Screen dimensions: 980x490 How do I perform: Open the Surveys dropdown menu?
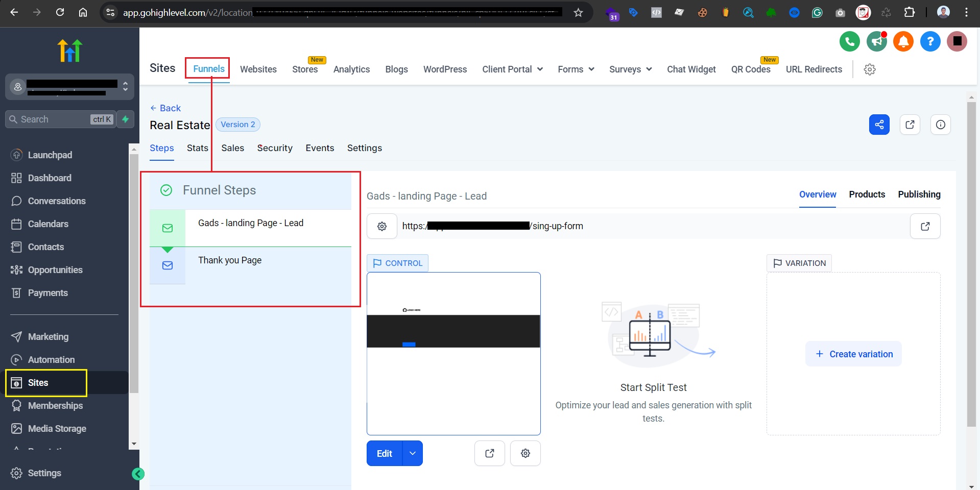click(x=630, y=69)
